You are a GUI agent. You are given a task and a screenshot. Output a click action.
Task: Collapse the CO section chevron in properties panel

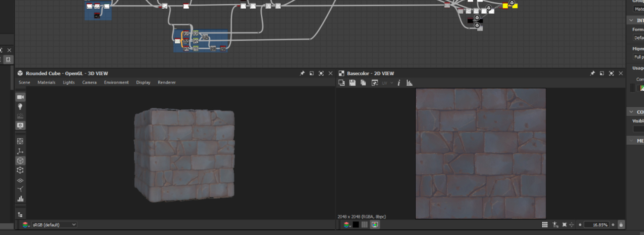click(x=631, y=112)
